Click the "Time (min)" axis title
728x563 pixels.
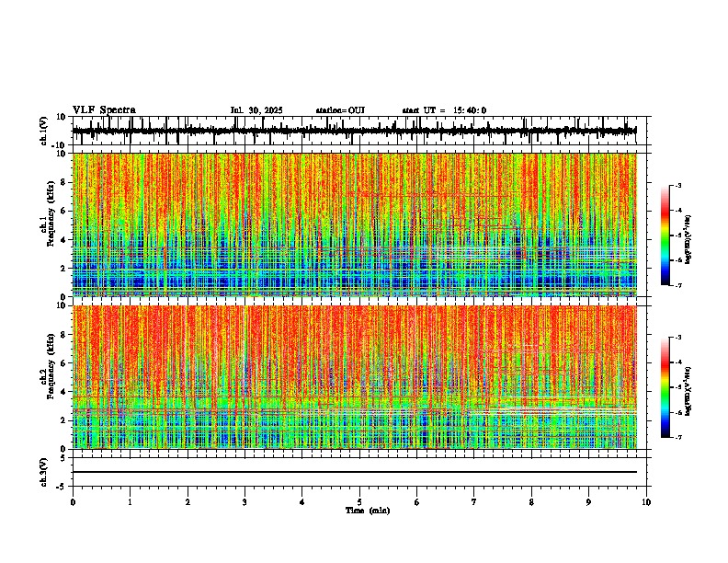(368, 511)
